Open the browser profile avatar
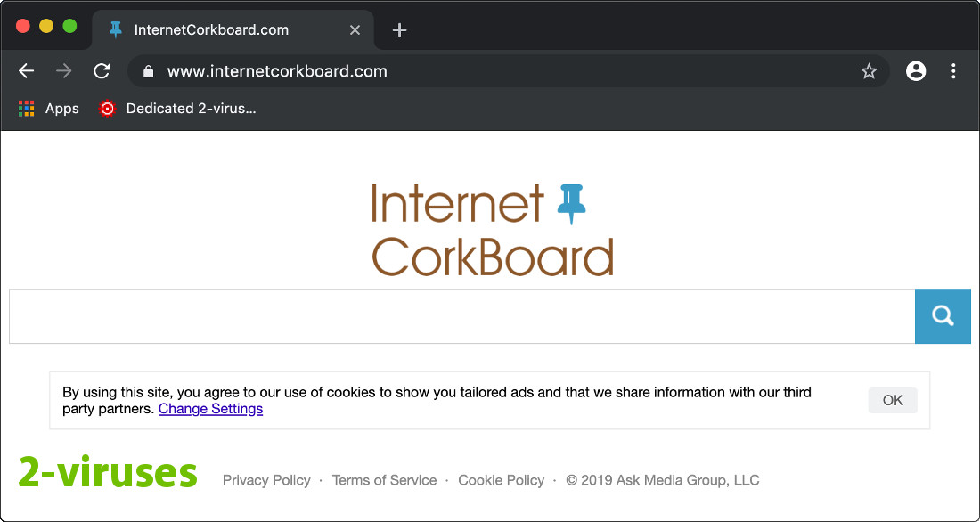This screenshot has height=522, width=980. click(916, 70)
